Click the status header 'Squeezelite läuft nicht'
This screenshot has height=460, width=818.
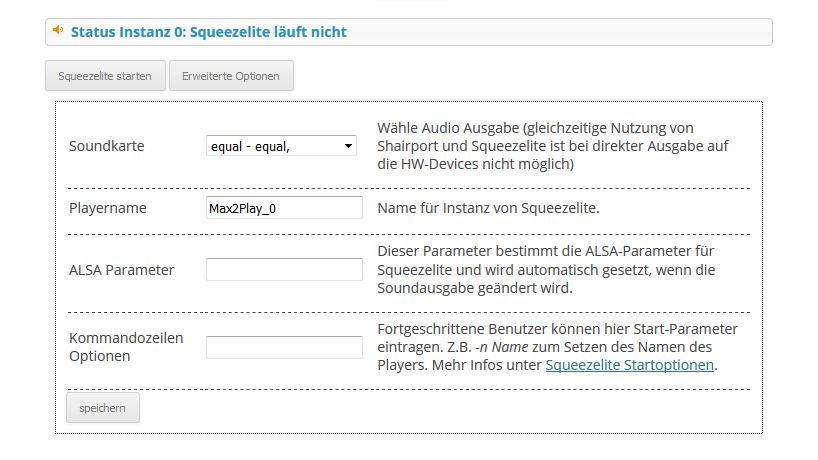click(x=209, y=32)
